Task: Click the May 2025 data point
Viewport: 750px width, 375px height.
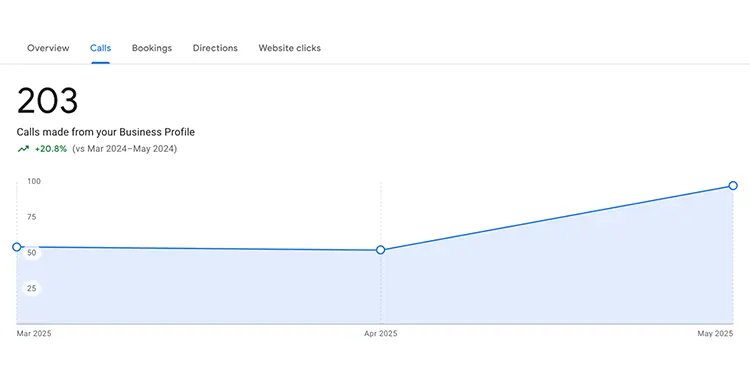Action: pos(733,186)
